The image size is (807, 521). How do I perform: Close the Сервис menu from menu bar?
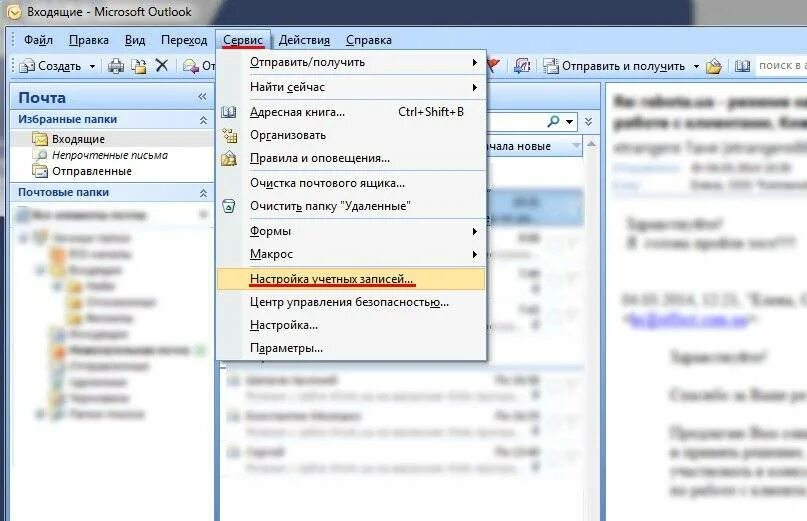pyautogui.click(x=243, y=40)
